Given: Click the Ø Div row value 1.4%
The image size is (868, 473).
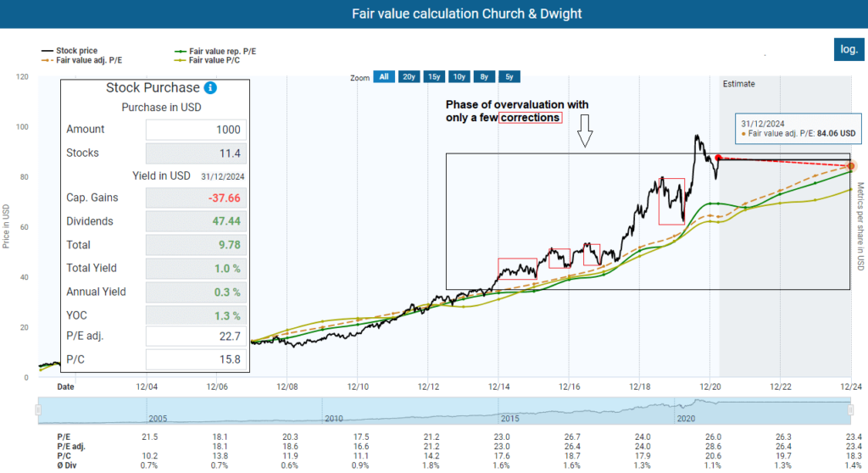Looking at the screenshot, I should [x=853, y=465].
